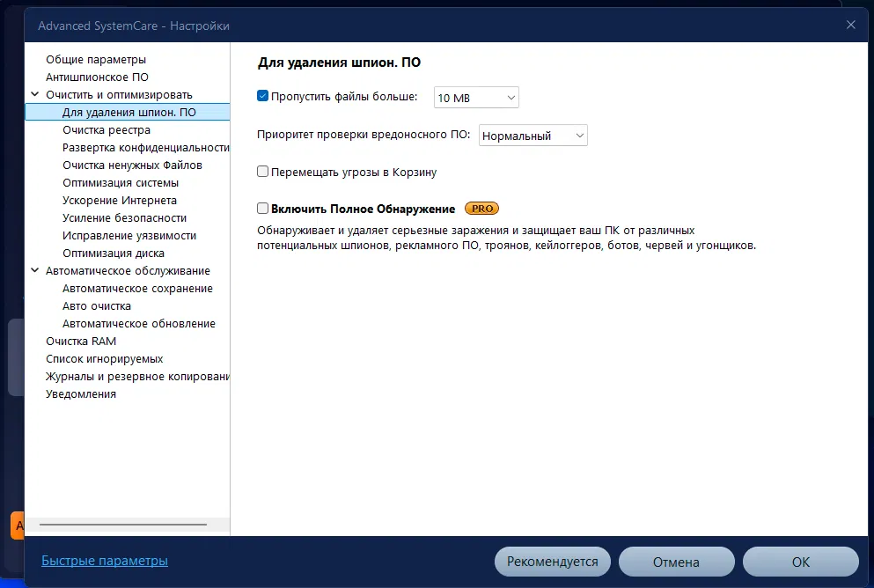Open 'Развертка конфиденциальности' settings
The height and width of the screenshot is (588, 874).
pyautogui.click(x=146, y=148)
